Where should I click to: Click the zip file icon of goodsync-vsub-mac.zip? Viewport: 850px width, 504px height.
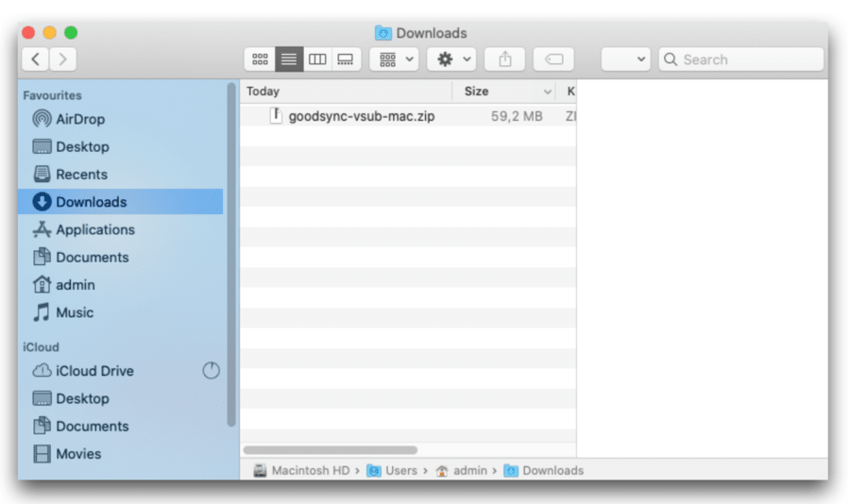pos(276,115)
